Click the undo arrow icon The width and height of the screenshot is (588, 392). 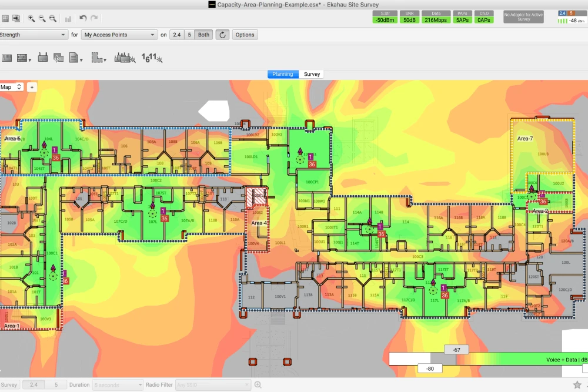click(x=83, y=19)
